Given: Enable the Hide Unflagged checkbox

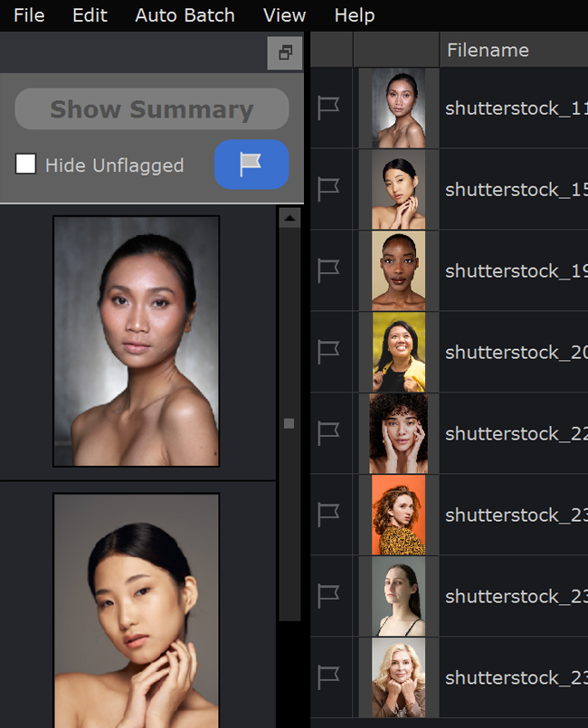Looking at the screenshot, I should 26,165.
